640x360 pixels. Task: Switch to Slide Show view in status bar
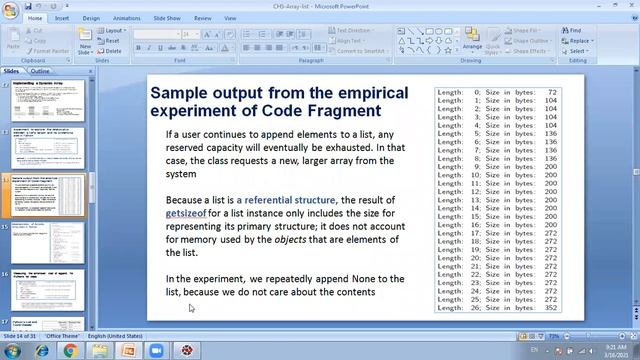(x=541, y=336)
